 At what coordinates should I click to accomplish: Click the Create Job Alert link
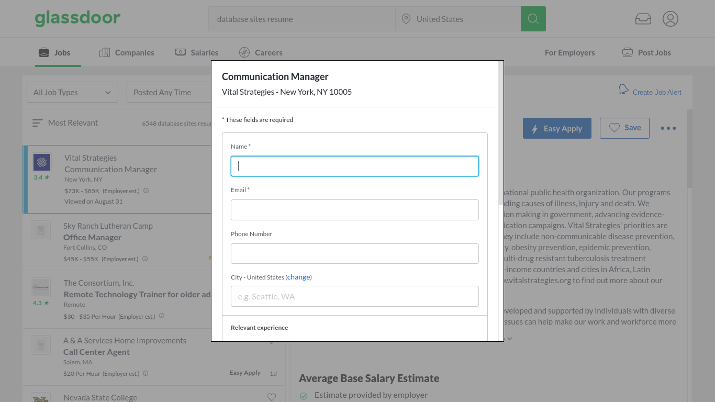point(657,92)
